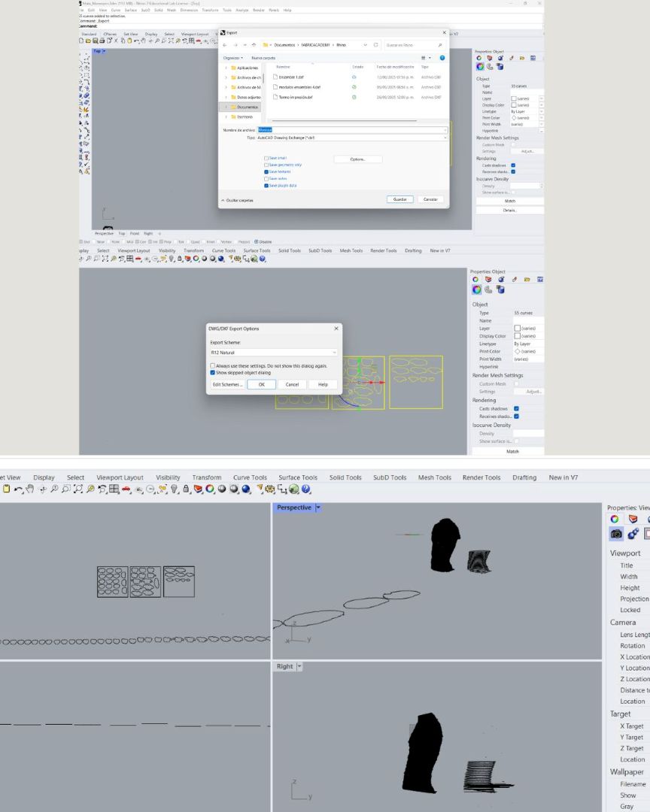Go up one folder in Export dialog

coord(254,45)
